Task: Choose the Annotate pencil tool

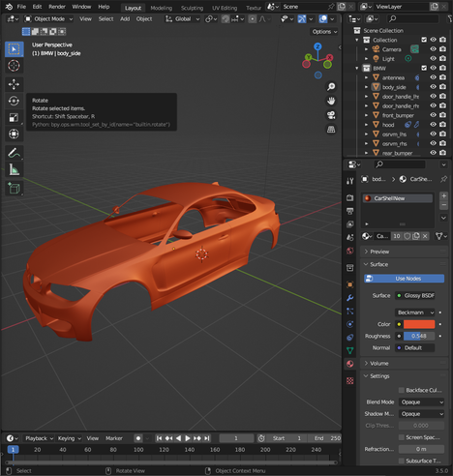Action: 14,153
